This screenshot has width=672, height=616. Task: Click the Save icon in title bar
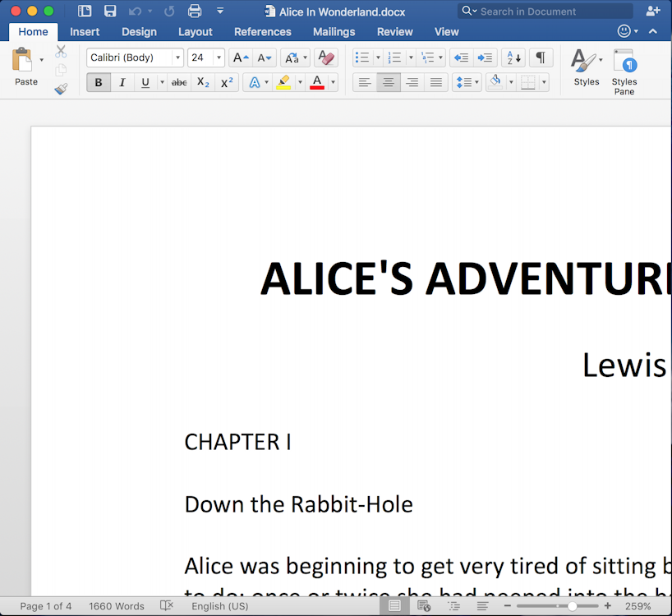(x=110, y=11)
